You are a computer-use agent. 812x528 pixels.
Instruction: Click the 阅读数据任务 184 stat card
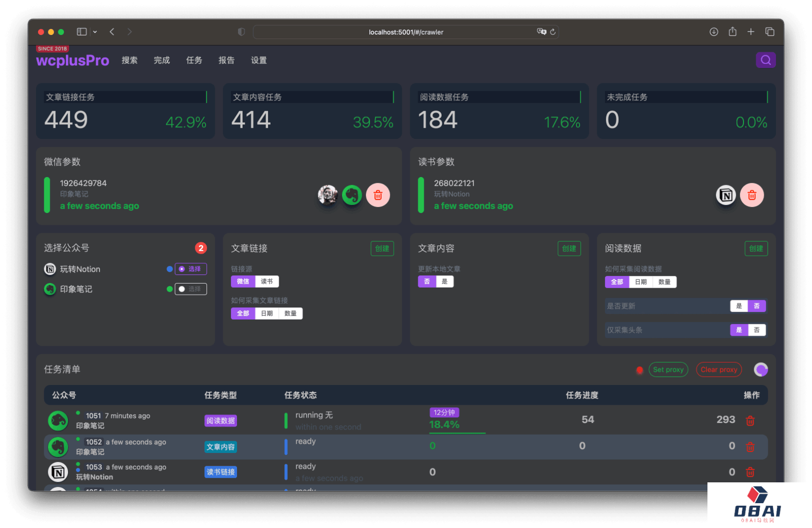tap(499, 111)
